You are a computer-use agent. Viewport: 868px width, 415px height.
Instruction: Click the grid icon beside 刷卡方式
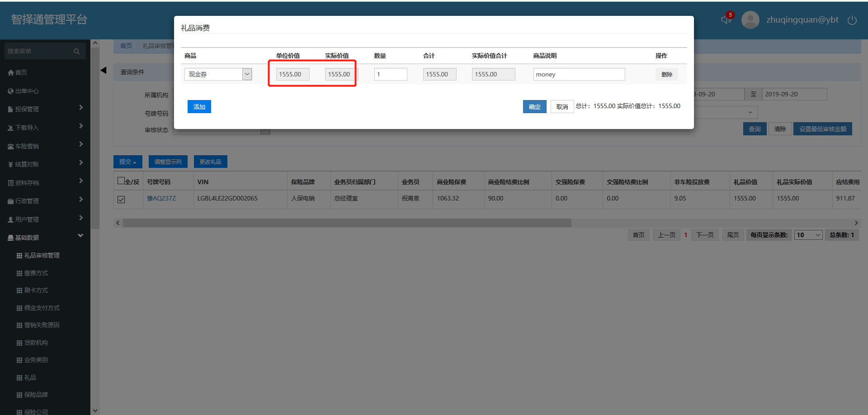(19, 291)
